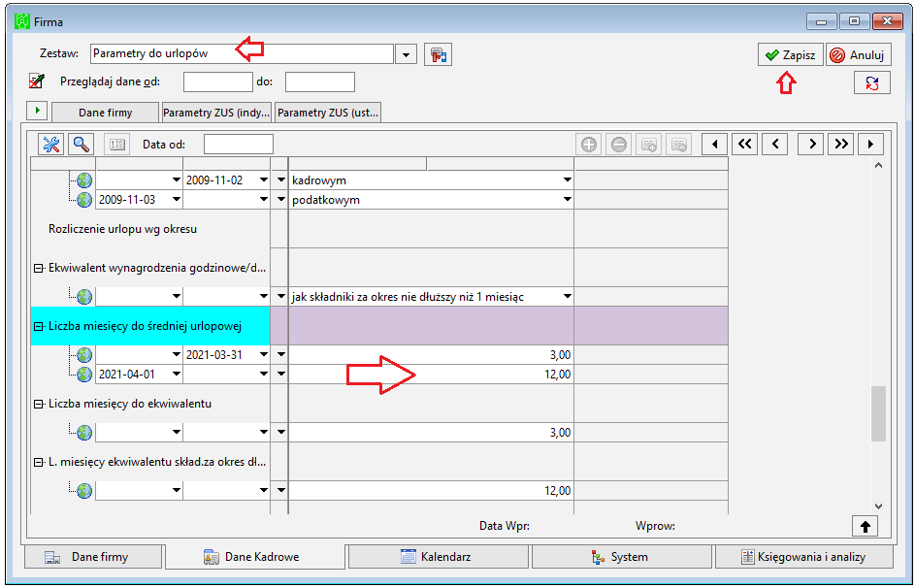This screenshot has width=915, height=588.
Task: Collapse Ekwiwalent wynagrodzenia godzinowe node
Action: pos(39,269)
